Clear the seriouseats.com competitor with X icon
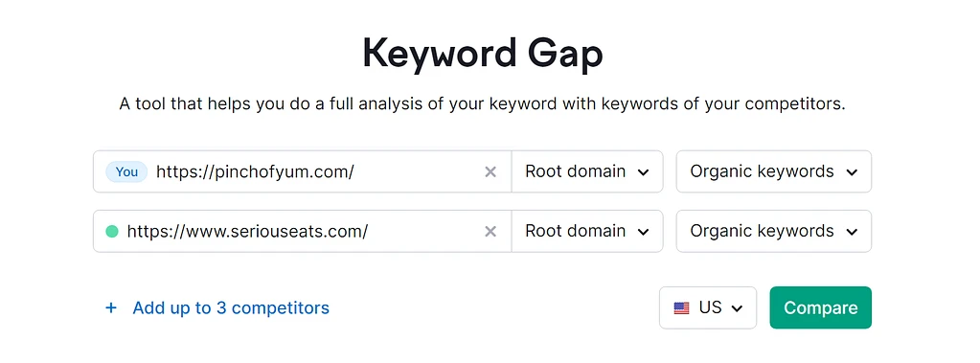This screenshot has height=363, width=980. pyautogui.click(x=490, y=232)
